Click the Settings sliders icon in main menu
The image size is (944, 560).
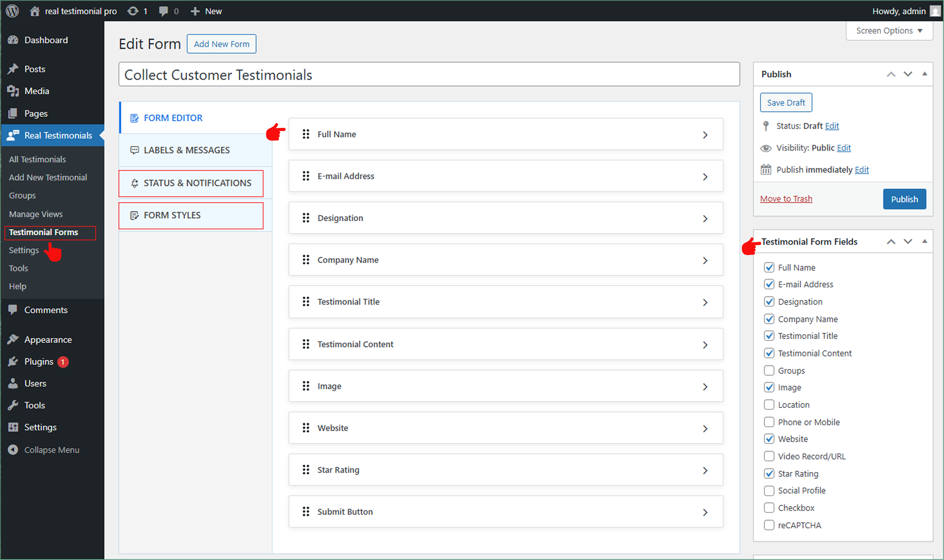13,427
